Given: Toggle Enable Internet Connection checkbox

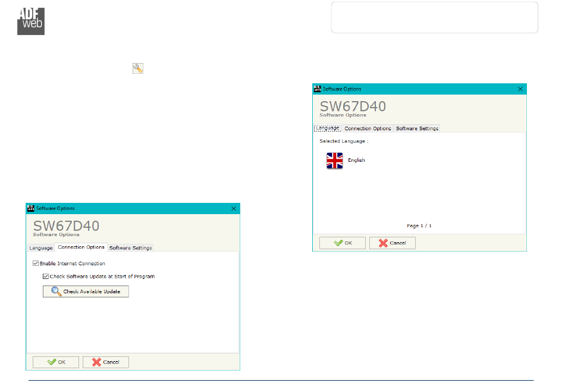Looking at the screenshot, I should pos(35,264).
